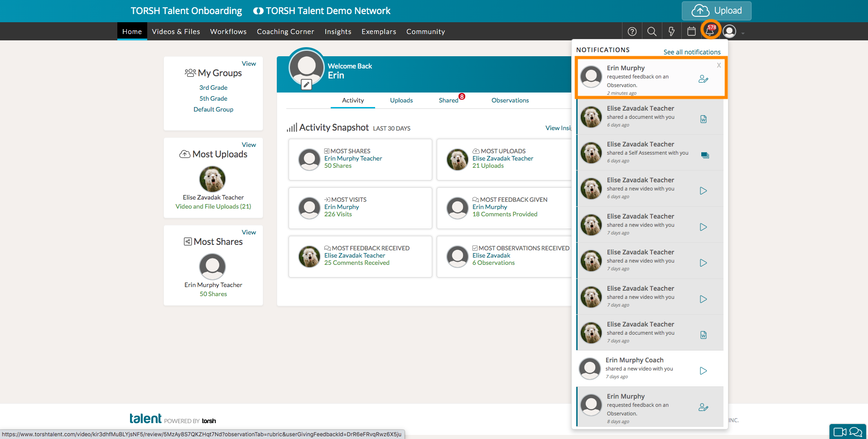Click View link above Most Shares
Viewport: 868px width, 439px height.
pos(249,232)
